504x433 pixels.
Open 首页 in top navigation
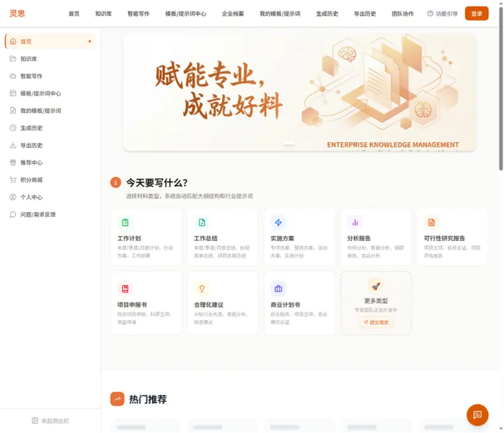coord(74,14)
